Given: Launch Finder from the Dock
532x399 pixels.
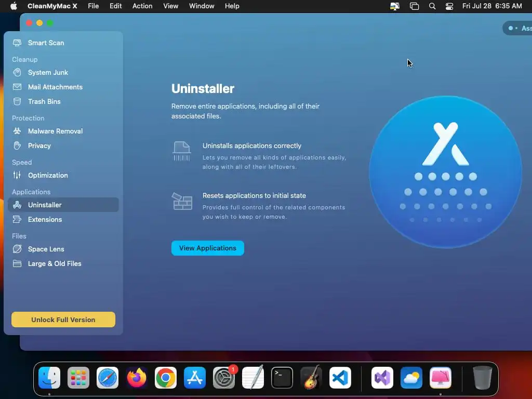Looking at the screenshot, I should click(x=49, y=378).
